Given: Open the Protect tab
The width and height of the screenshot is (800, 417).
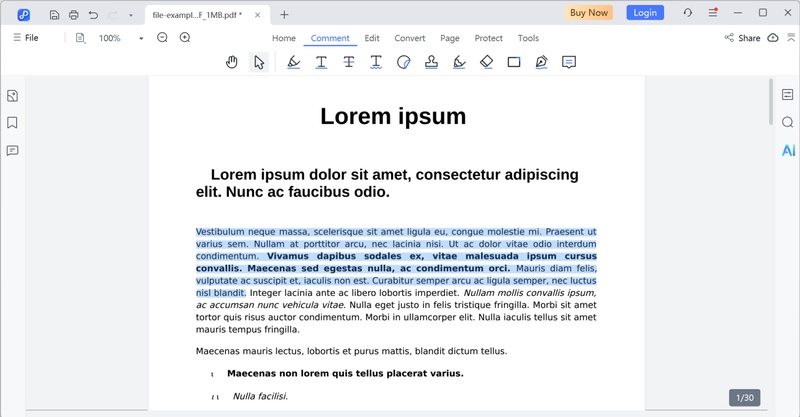Looking at the screenshot, I should tap(489, 38).
